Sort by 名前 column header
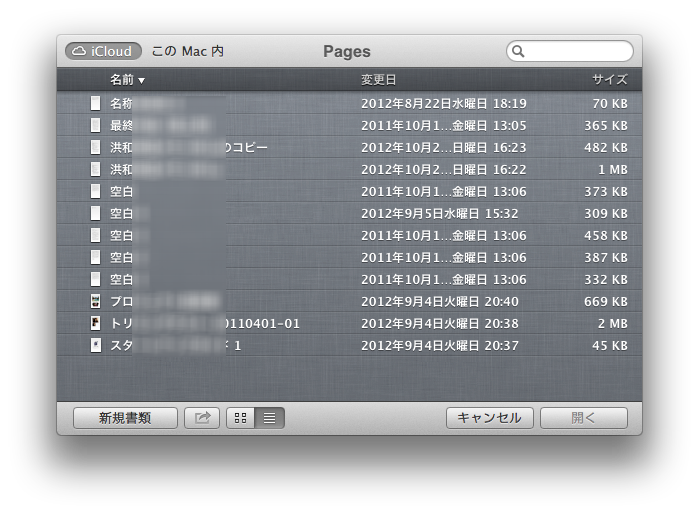The image size is (699, 514). click(127, 80)
